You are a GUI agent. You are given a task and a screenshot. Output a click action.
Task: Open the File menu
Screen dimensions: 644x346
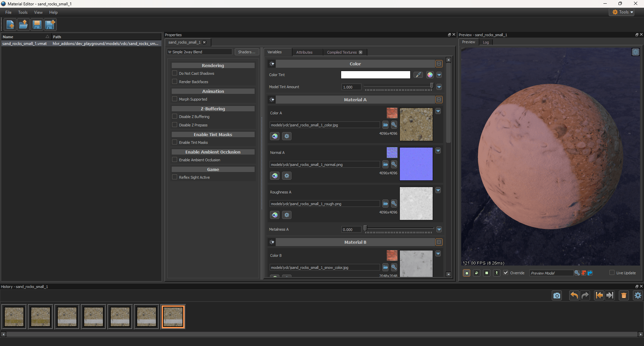coord(8,12)
